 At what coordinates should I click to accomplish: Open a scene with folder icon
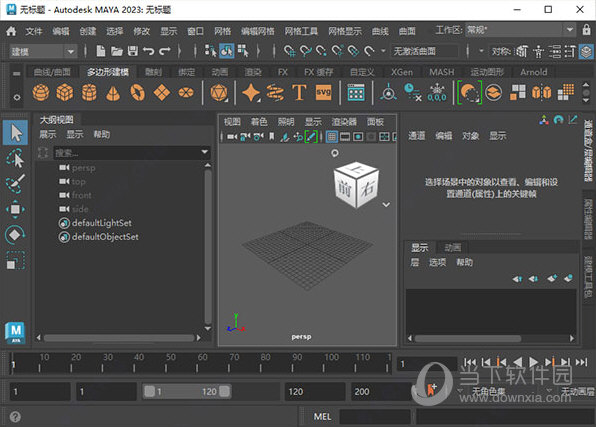pos(117,51)
